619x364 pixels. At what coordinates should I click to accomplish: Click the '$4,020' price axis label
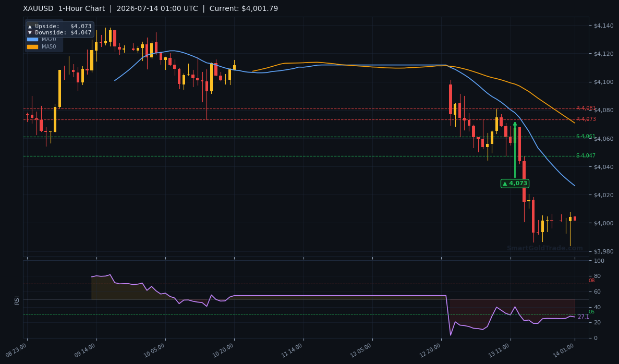click(x=603, y=195)
